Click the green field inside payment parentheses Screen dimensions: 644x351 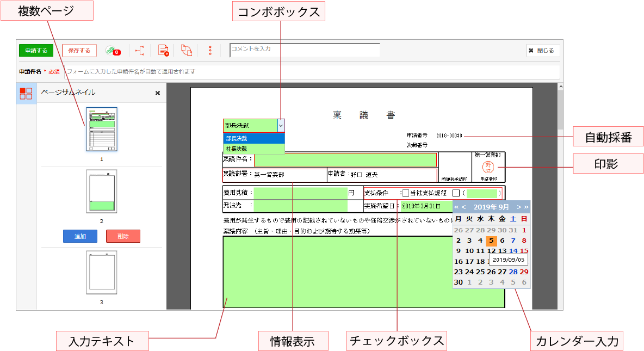(482, 193)
